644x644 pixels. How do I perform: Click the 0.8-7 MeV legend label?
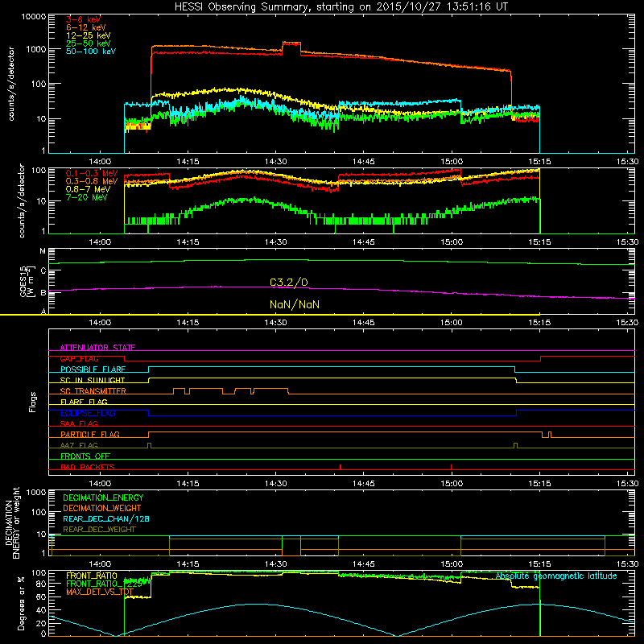(x=89, y=189)
